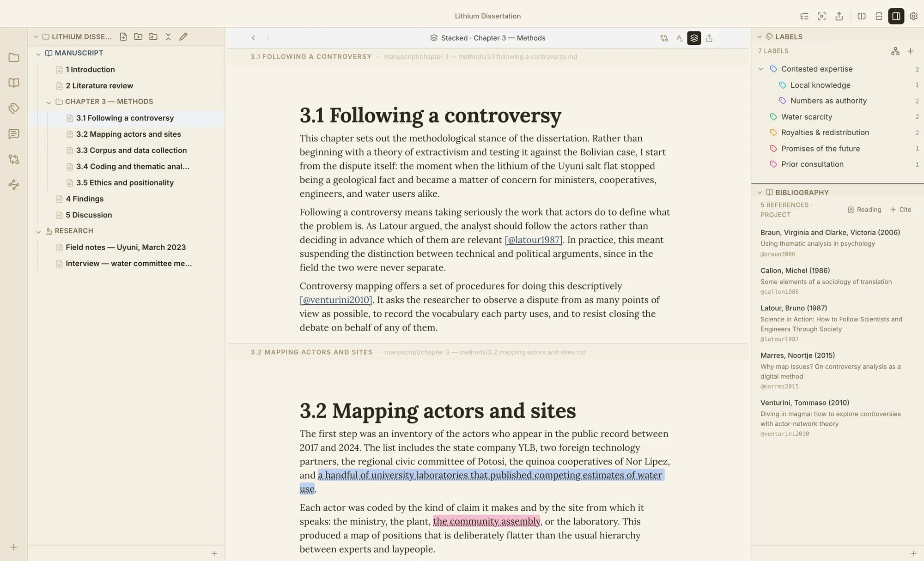Toggle Reading mode in the bibliography
The width and height of the screenshot is (924, 561).
[x=864, y=210]
